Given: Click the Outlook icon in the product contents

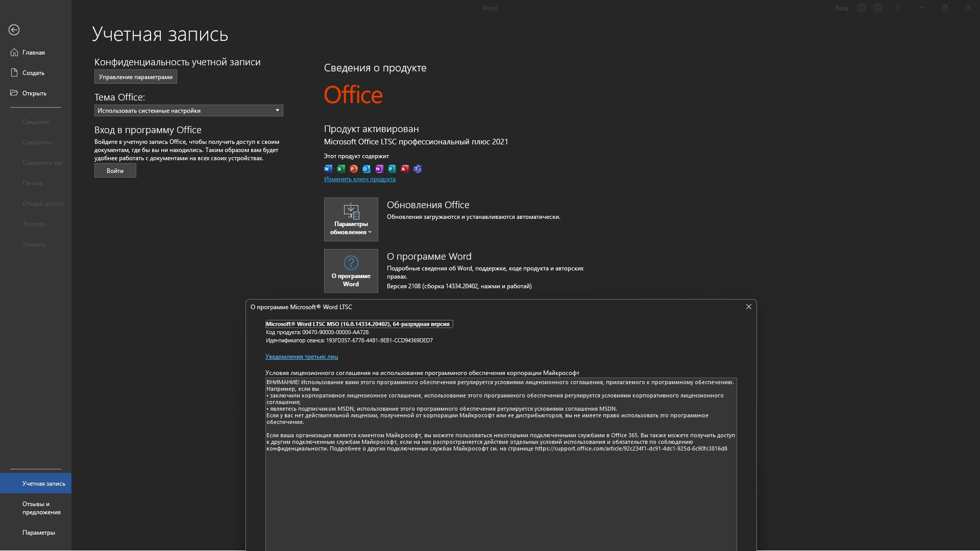Looking at the screenshot, I should (366, 169).
